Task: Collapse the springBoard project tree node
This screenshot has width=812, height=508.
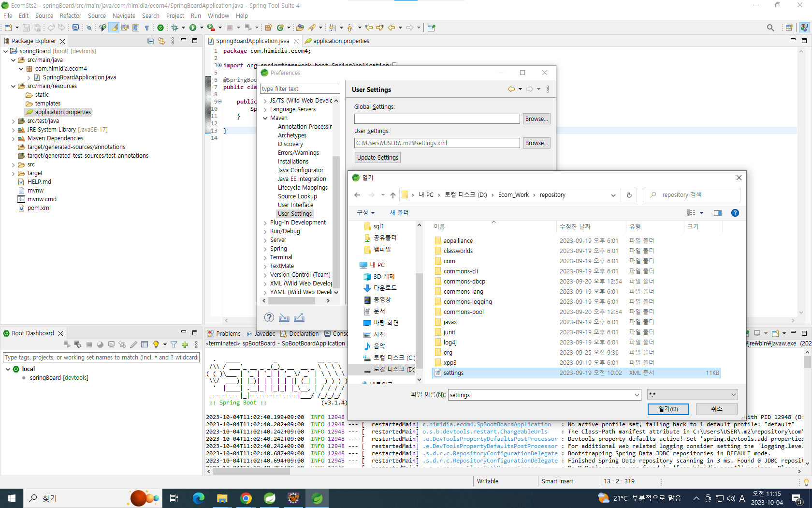Action: tap(5, 51)
